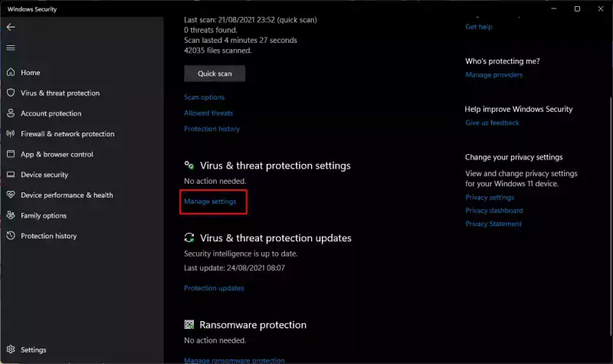This screenshot has height=364, width=613.
Task: Click the Settings gear icon
Action: (x=11, y=349)
